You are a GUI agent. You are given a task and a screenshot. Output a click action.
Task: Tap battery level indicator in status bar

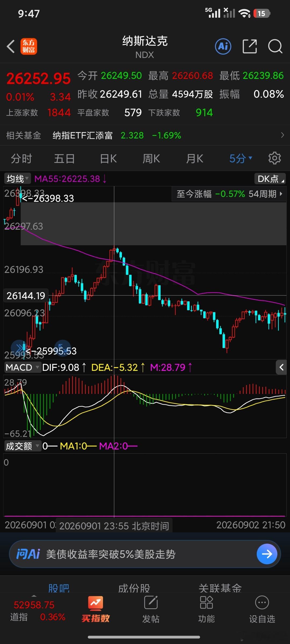point(262,13)
